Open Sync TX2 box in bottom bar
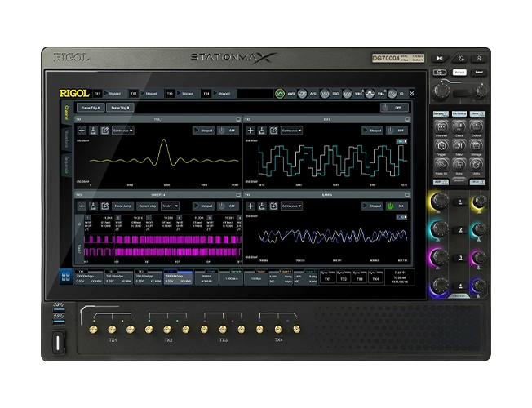 tap(344, 277)
